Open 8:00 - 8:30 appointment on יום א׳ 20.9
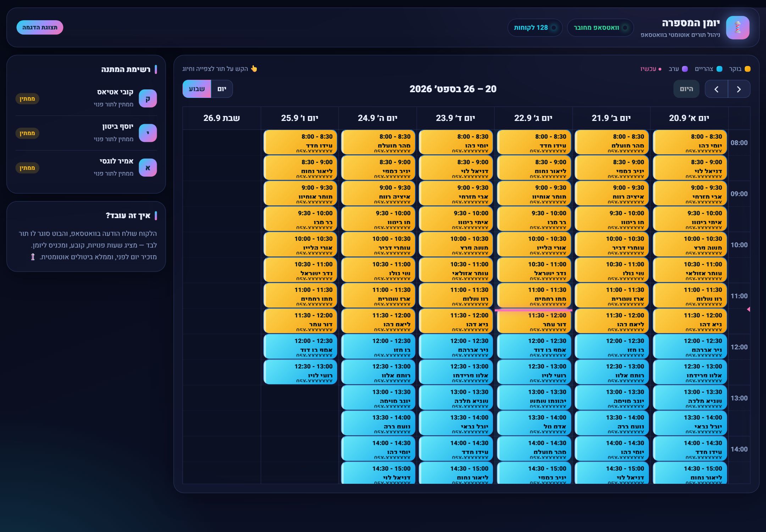This screenshot has width=766, height=532. point(690,142)
